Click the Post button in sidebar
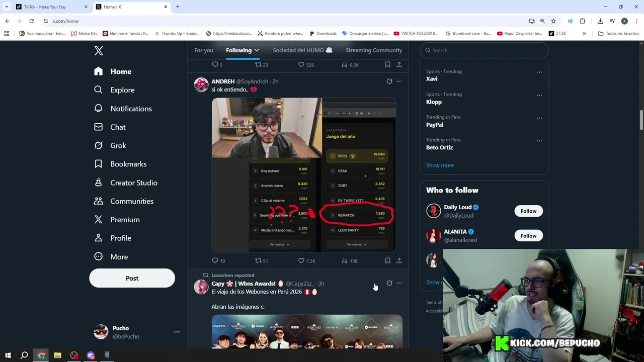644x362 pixels. coord(132,278)
